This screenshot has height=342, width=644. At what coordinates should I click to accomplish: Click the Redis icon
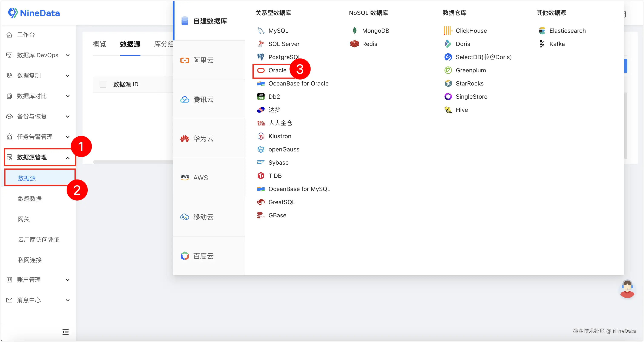tap(354, 44)
